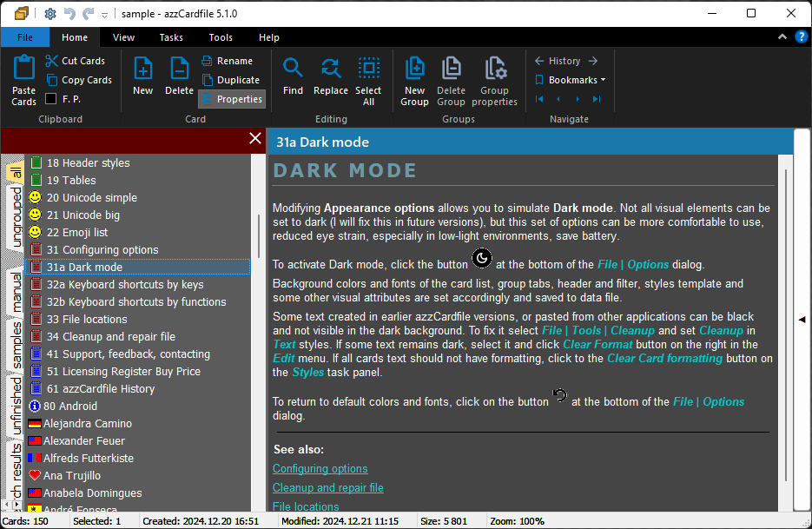Select the 'samples' group tab
This screenshot has width=812, height=529.
pyautogui.click(x=16, y=345)
